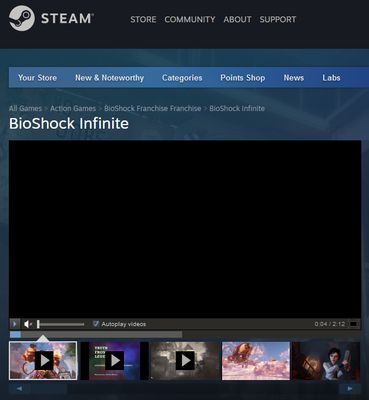Open BioShock Franchise breadcrumb link
Screen dimensions: 369x400
(153, 108)
